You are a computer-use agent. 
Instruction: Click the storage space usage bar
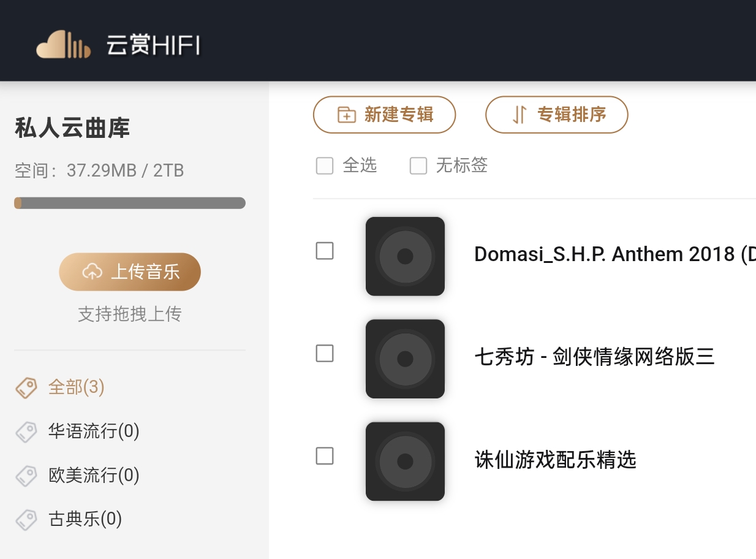point(130,203)
